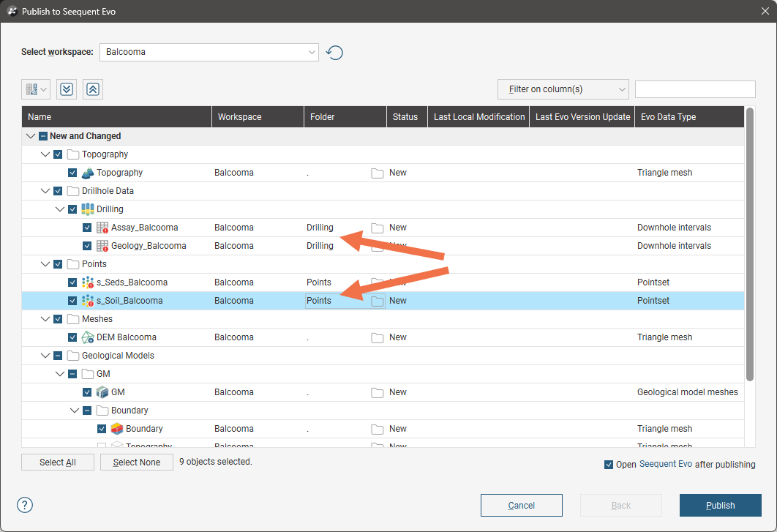
Task: Toggle Open Seequent Evo after publishing
Action: 609,465
